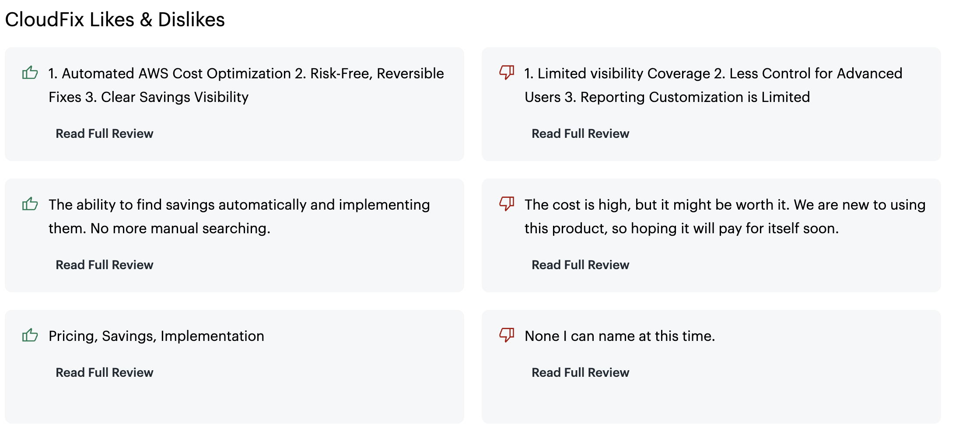The height and width of the screenshot is (442, 980).
Task: Click the 'Risk-Free, Reversible Fixes' like text
Action: point(376,74)
